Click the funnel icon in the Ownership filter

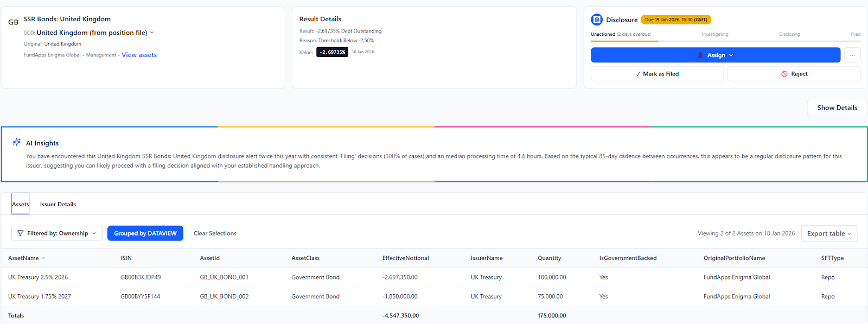pyautogui.click(x=21, y=233)
